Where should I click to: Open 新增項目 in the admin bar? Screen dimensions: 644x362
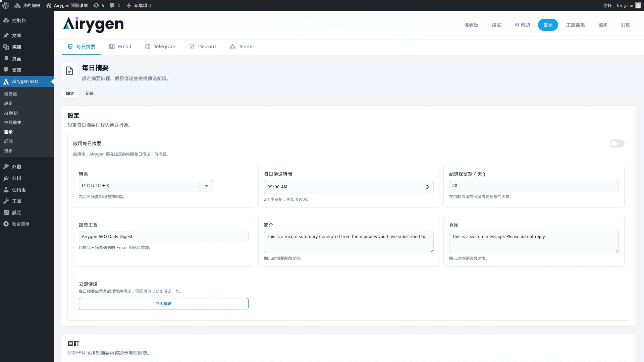139,5
